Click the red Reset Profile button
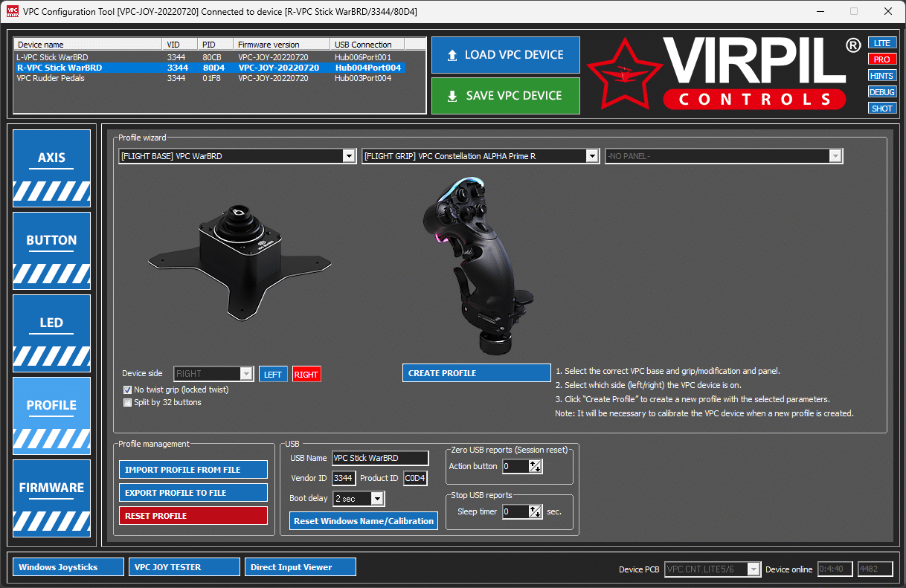Screen dimensions: 906x588 coord(193,516)
